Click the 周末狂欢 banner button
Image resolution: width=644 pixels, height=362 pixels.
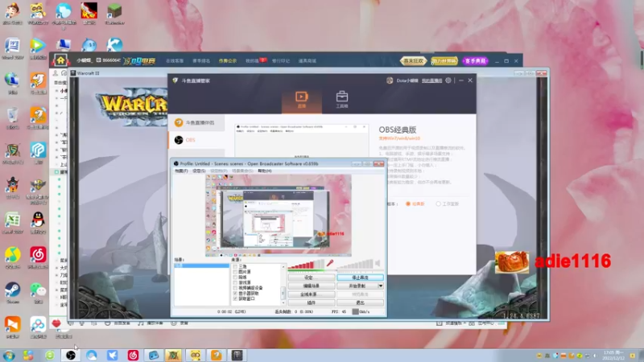pos(413,61)
